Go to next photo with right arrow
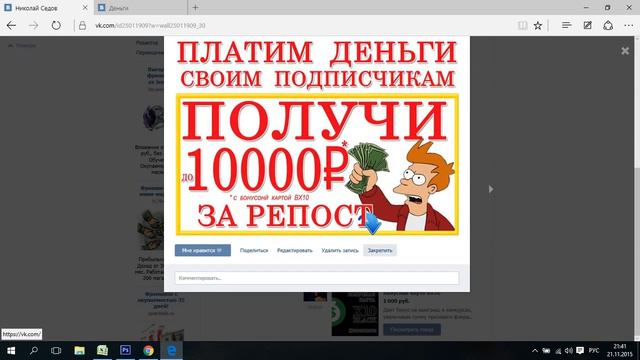Screen dimensions: 640x360 pos(491,189)
